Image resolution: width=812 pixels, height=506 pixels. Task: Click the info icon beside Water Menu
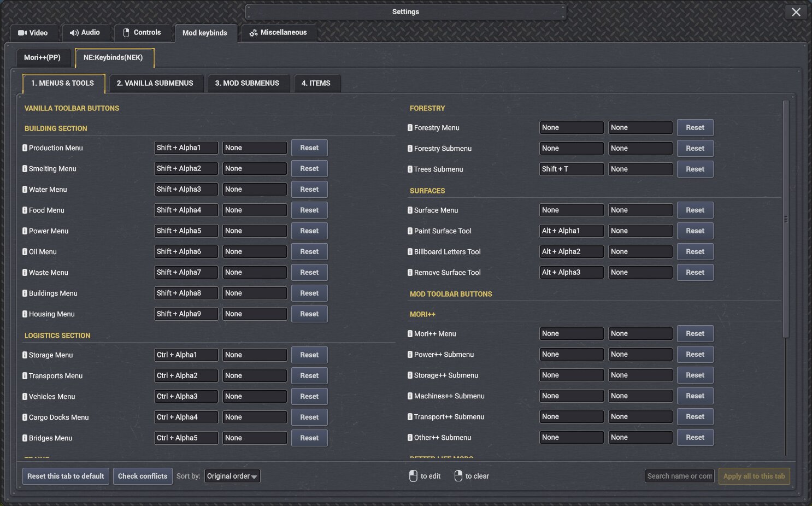click(25, 190)
